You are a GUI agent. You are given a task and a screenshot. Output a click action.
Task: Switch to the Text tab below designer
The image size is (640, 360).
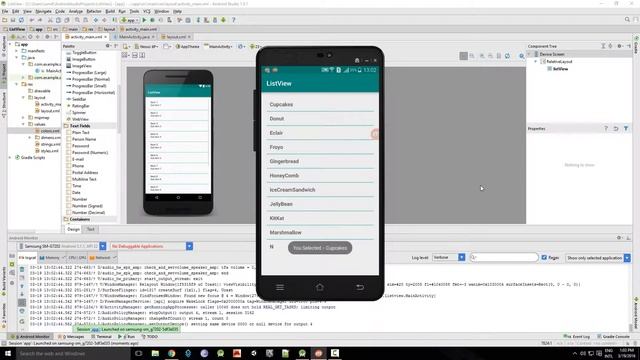point(91,229)
